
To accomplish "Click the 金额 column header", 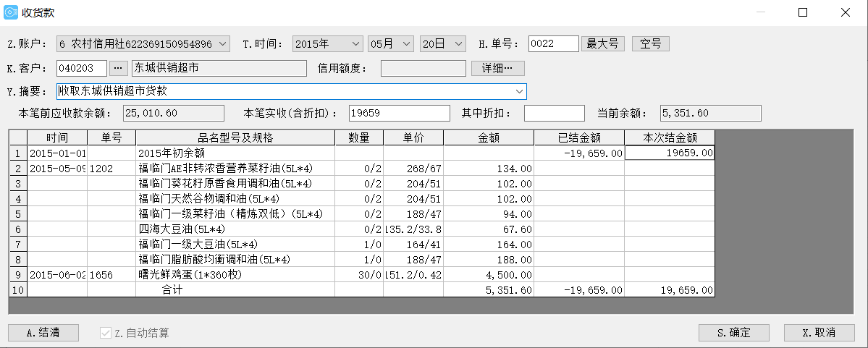I will pyautogui.click(x=489, y=137).
